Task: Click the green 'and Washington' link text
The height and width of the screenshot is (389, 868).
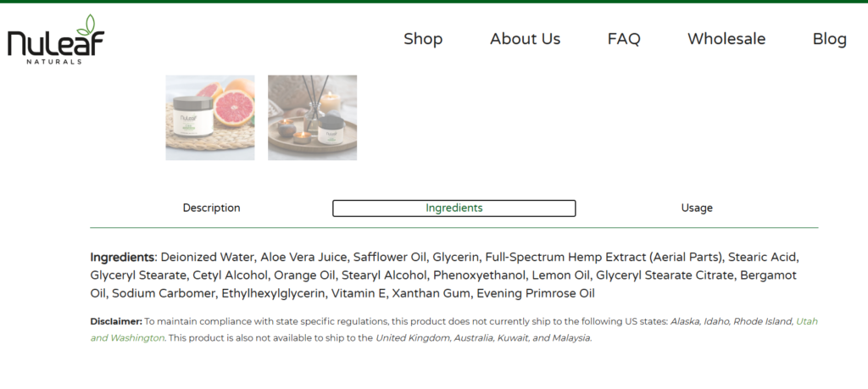Action: [x=127, y=337]
